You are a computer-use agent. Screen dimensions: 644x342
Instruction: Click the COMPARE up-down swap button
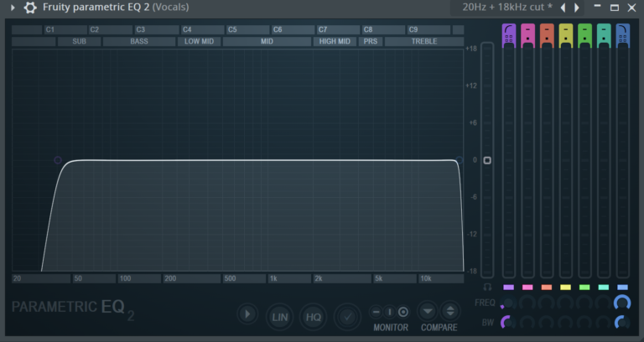[x=450, y=312]
